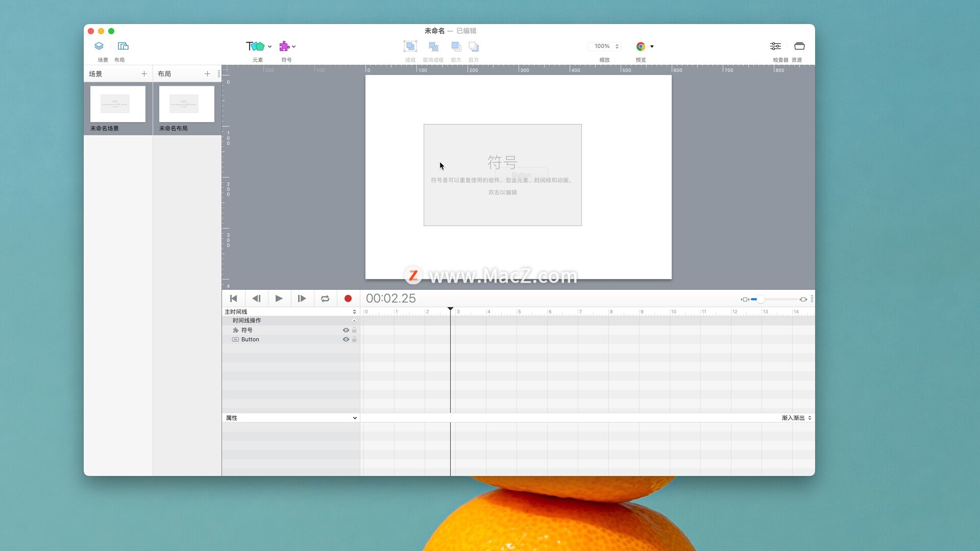This screenshot has height=551, width=980.
Task: Open the 渐入渐出 easing dropdown
Action: (x=796, y=418)
